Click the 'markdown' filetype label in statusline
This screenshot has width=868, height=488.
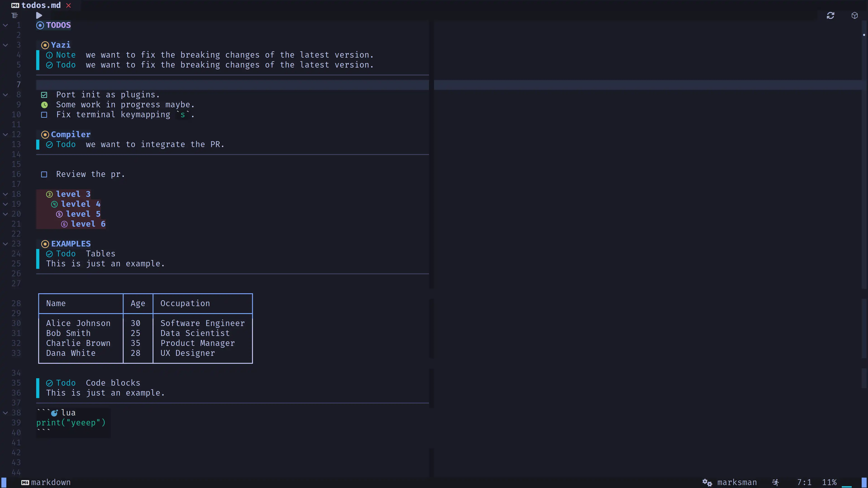click(51, 483)
